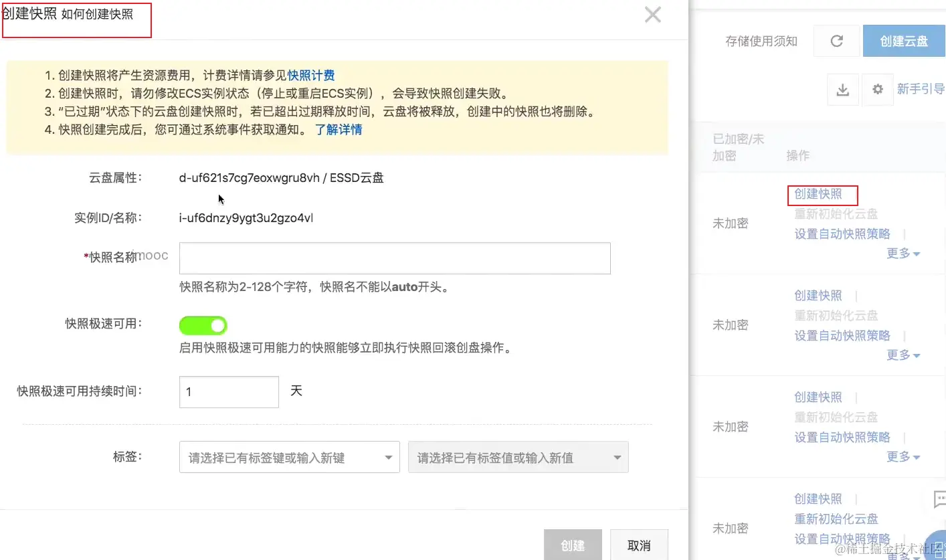This screenshot has width=946, height=560.
Task: Open the chat feedback icon
Action: point(939,498)
